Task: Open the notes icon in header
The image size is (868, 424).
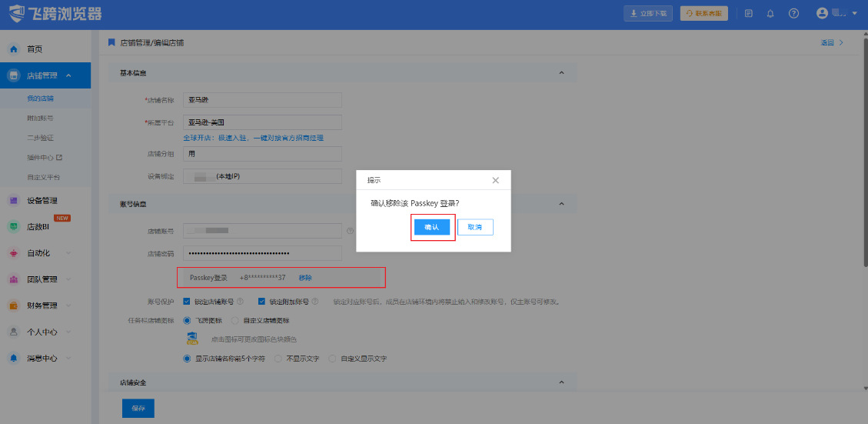Action: coord(748,14)
